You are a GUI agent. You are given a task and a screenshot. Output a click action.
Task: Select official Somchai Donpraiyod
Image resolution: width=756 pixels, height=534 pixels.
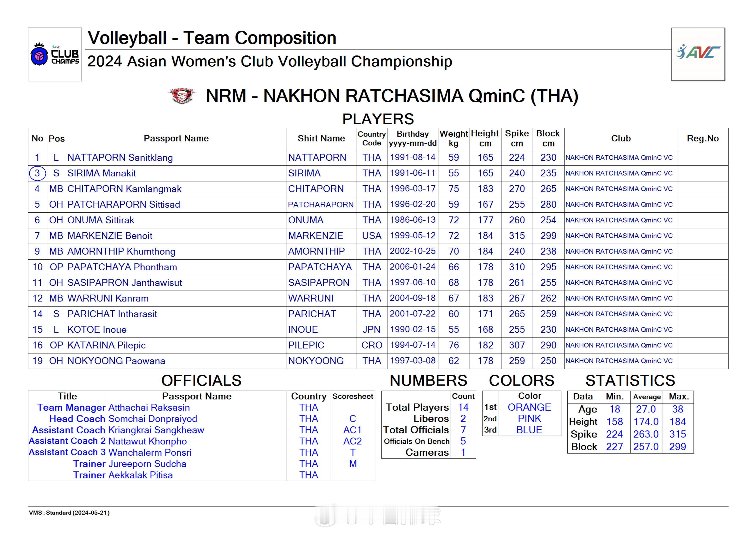pyautogui.click(x=153, y=419)
